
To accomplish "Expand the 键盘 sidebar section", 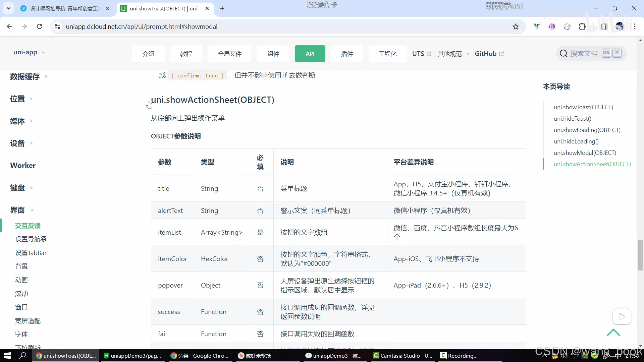I will click(21, 188).
